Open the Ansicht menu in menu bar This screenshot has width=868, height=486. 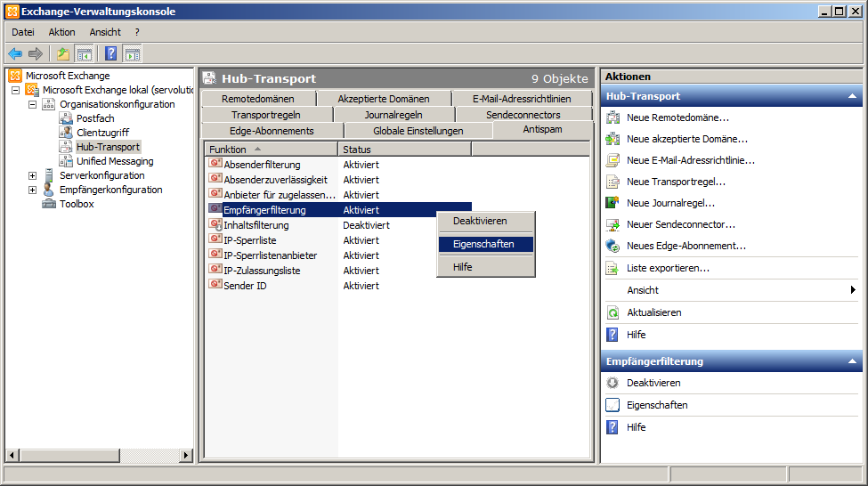(105, 32)
